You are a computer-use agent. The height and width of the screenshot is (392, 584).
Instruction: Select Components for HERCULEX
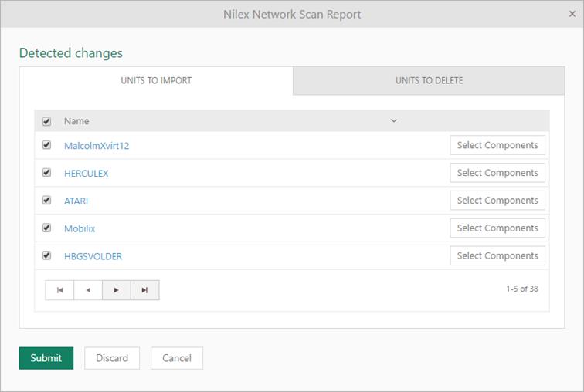[497, 173]
